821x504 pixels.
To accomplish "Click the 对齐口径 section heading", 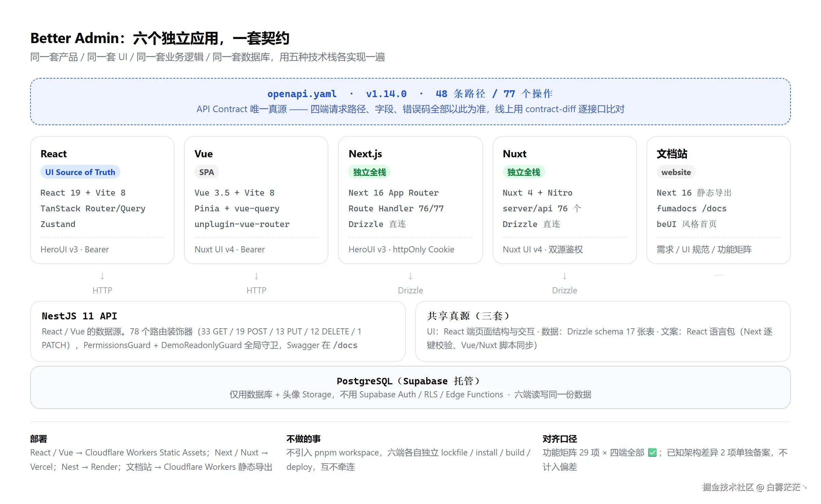I will pyautogui.click(x=560, y=439).
